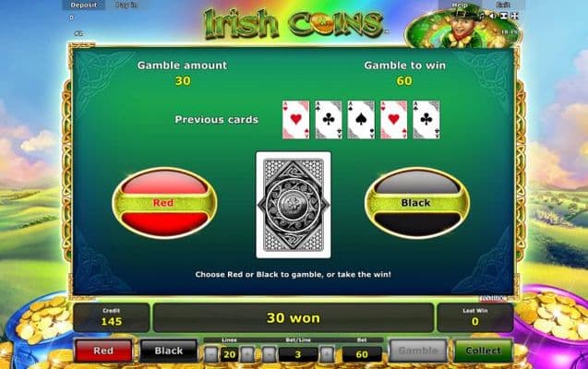Open the Help tab
Image resolution: width=588 pixels, height=369 pixels.
(x=460, y=5)
